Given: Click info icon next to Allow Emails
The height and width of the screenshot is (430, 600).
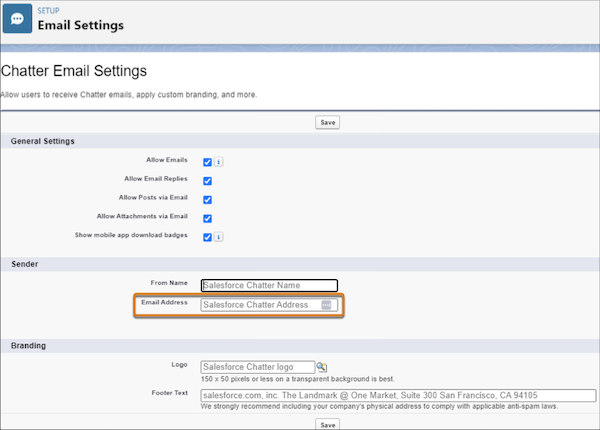Looking at the screenshot, I should (x=219, y=162).
